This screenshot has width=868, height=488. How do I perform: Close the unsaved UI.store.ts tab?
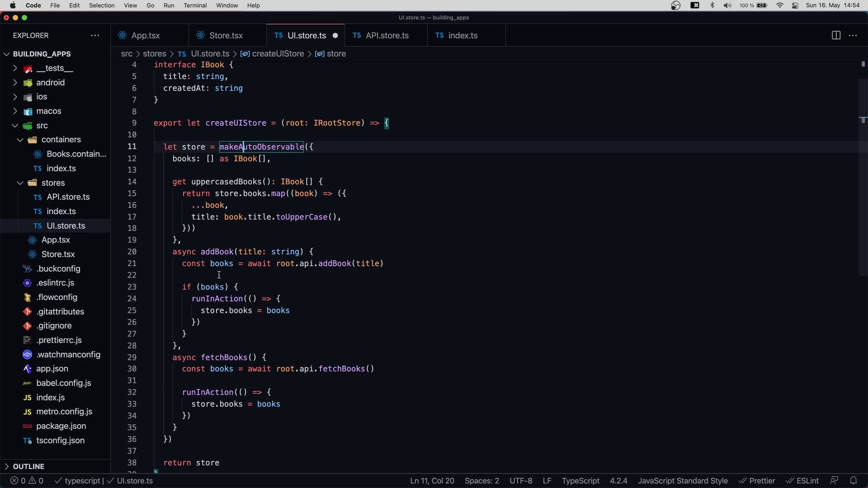335,36
